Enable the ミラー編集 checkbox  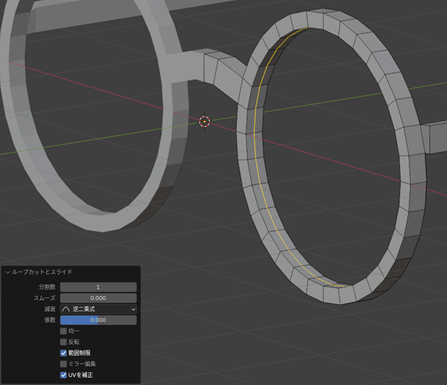coord(63,364)
